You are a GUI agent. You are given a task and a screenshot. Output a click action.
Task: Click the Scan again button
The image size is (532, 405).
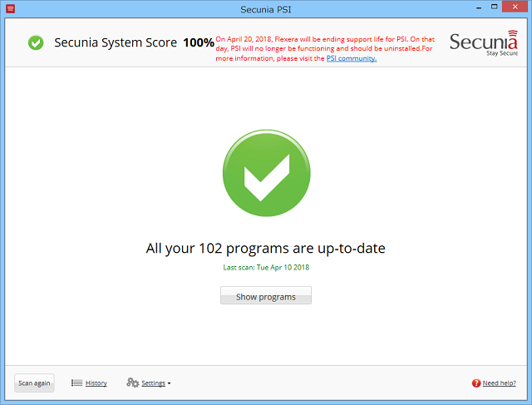point(34,383)
